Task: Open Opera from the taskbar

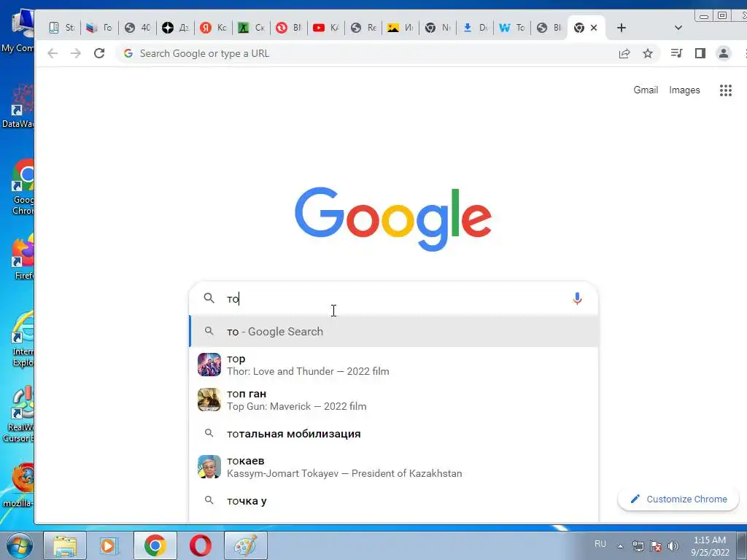Action: click(200, 545)
